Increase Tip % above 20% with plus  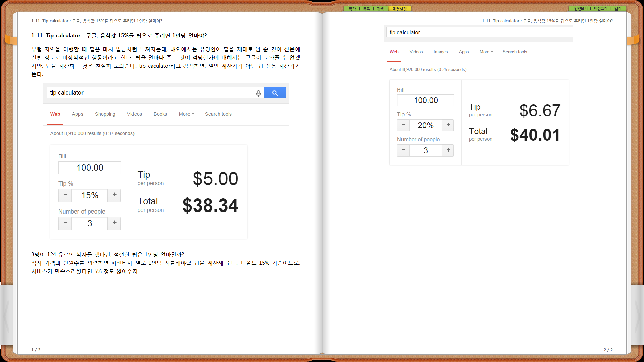[448, 125]
